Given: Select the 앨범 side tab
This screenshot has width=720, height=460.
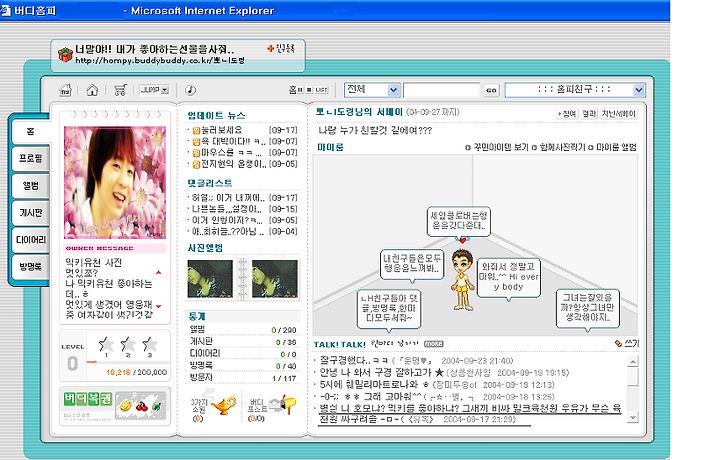Looking at the screenshot, I should pyautogui.click(x=30, y=186).
